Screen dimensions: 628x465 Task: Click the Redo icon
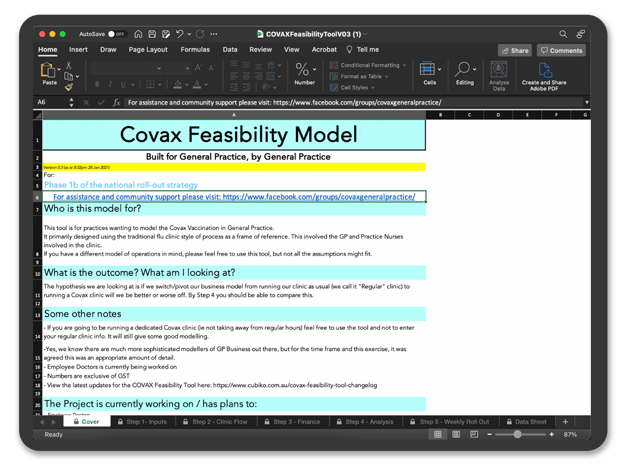(x=200, y=34)
